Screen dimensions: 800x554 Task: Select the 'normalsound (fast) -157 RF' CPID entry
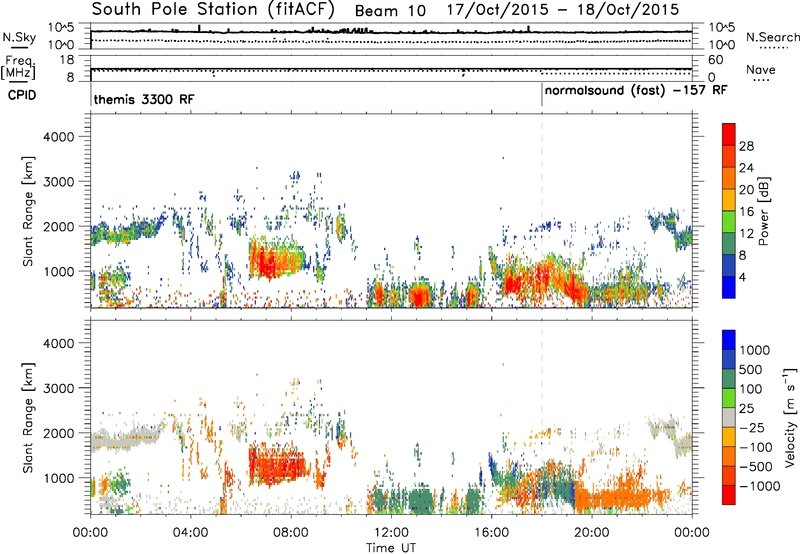pos(636,91)
